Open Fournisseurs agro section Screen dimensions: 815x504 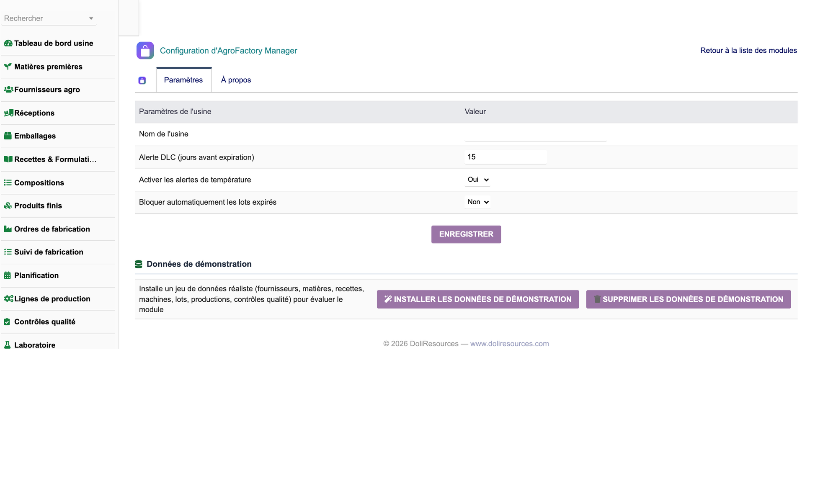click(47, 90)
